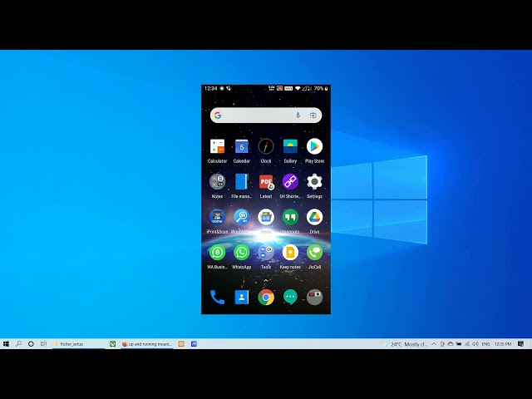Launch the Play Store app

click(314, 147)
